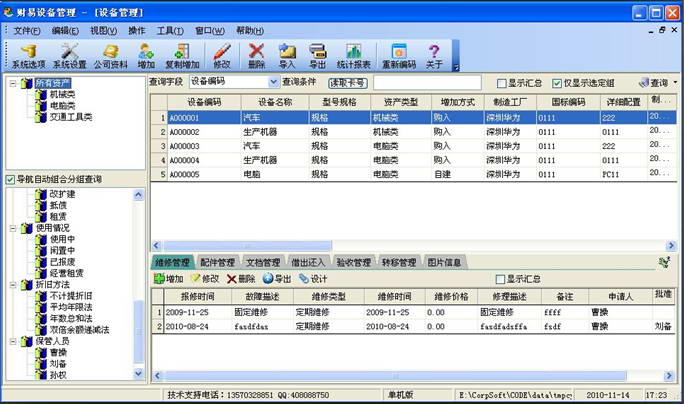Collapse the 所有资产 tree node
Image resolution: width=684 pixels, height=404 pixels.
(x=13, y=83)
